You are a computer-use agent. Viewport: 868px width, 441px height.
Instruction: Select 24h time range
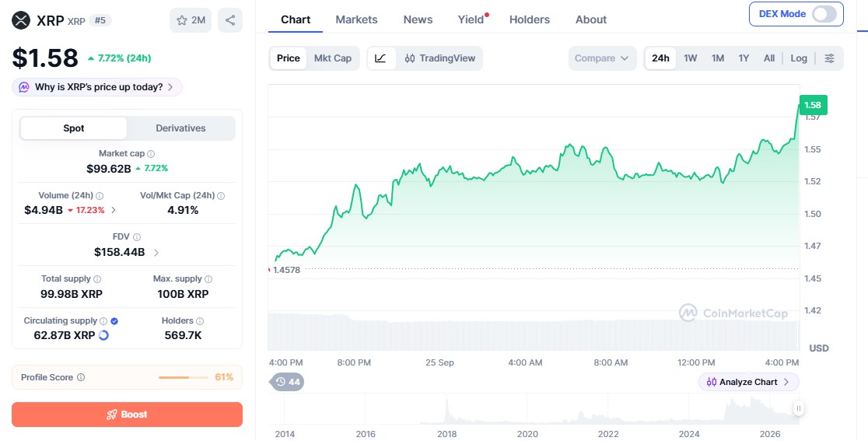660,58
